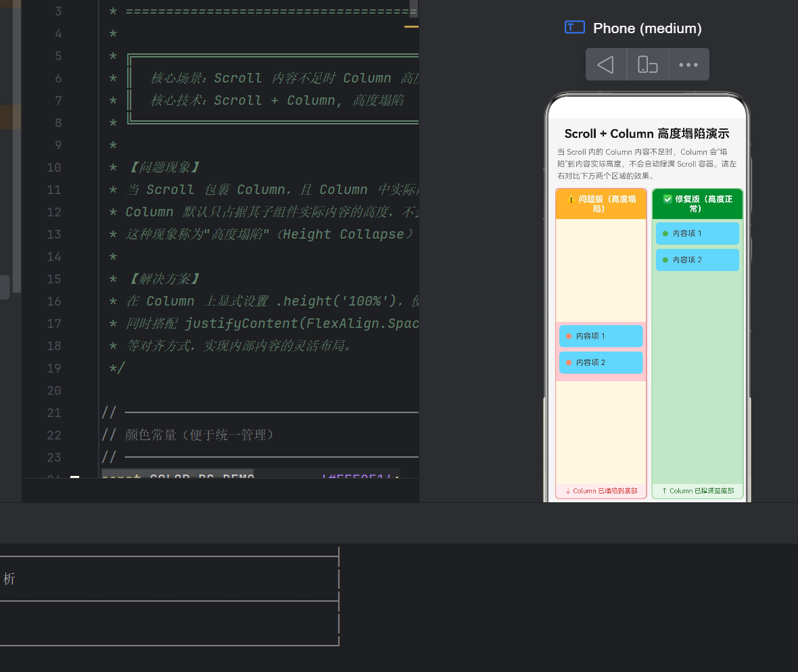Viewport: 798px width, 672px height.
Task: Click the Column 已撑满至底部 footer text
Action: tap(697, 491)
